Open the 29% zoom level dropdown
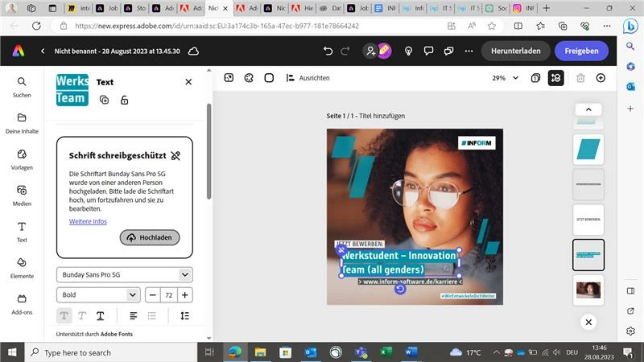 click(x=506, y=77)
